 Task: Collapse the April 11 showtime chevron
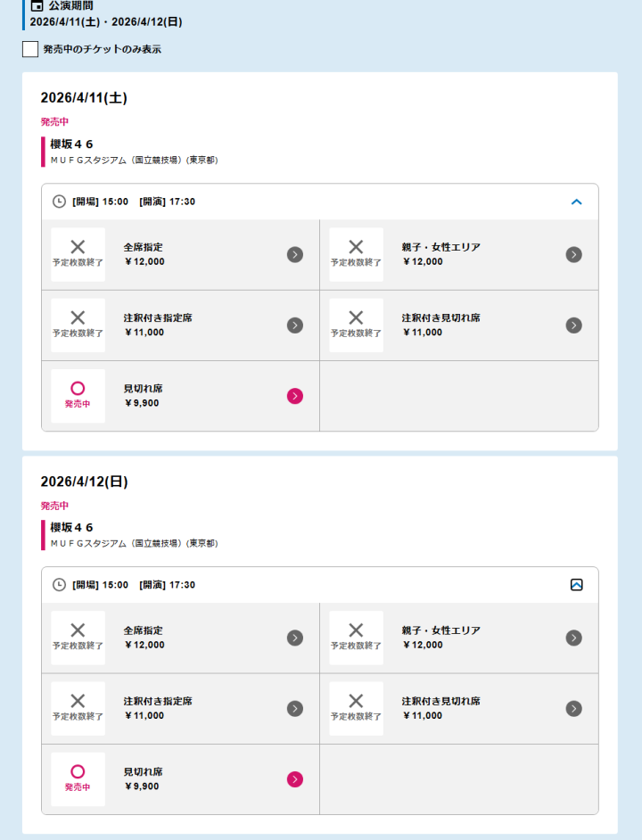[576, 202]
